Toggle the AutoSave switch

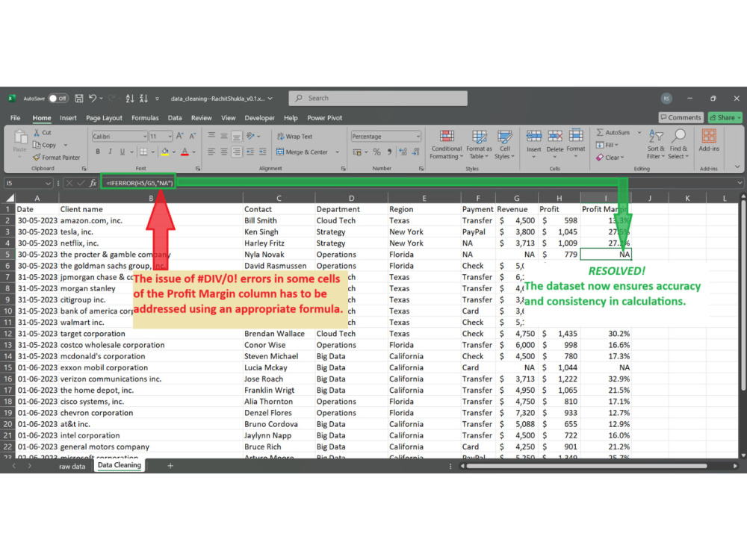tap(58, 99)
